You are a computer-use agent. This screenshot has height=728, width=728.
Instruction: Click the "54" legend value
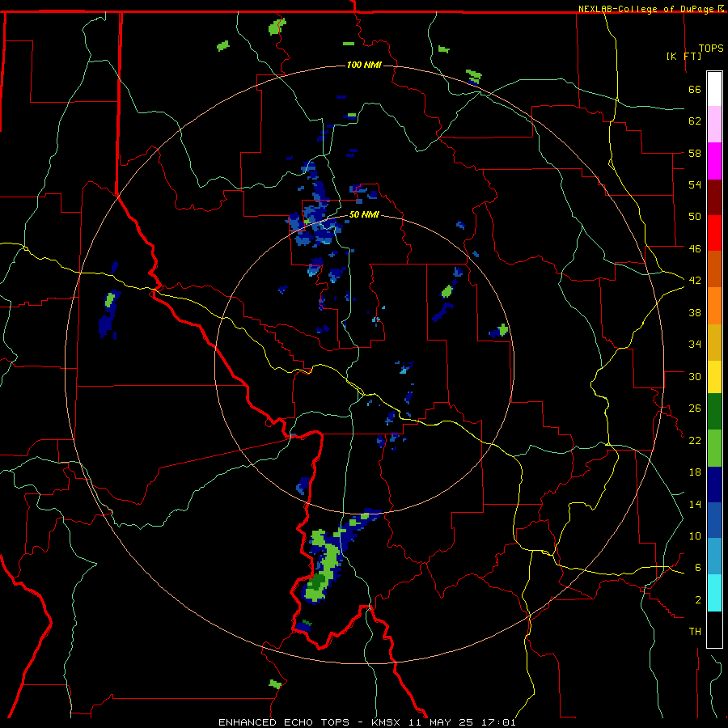[695, 184]
